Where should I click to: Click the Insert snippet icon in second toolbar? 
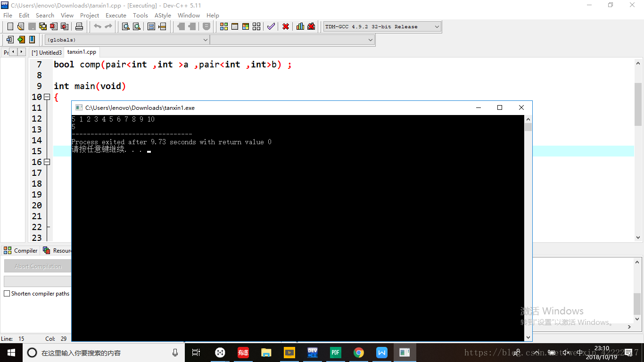click(x=10, y=40)
